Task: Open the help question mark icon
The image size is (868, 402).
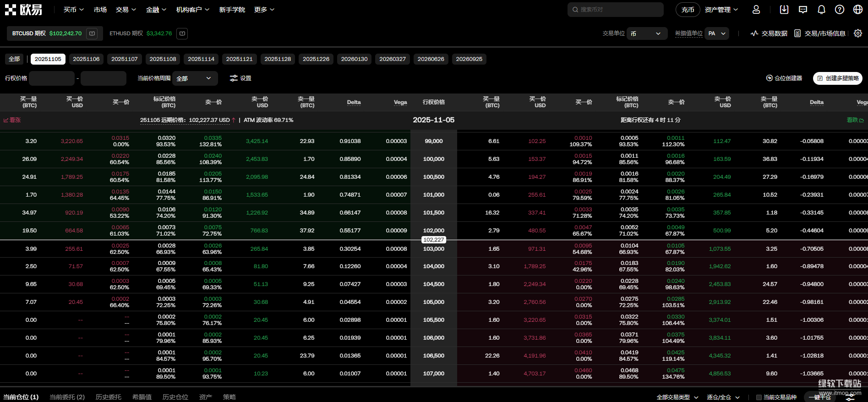Action: pyautogui.click(x=840, y=10)
